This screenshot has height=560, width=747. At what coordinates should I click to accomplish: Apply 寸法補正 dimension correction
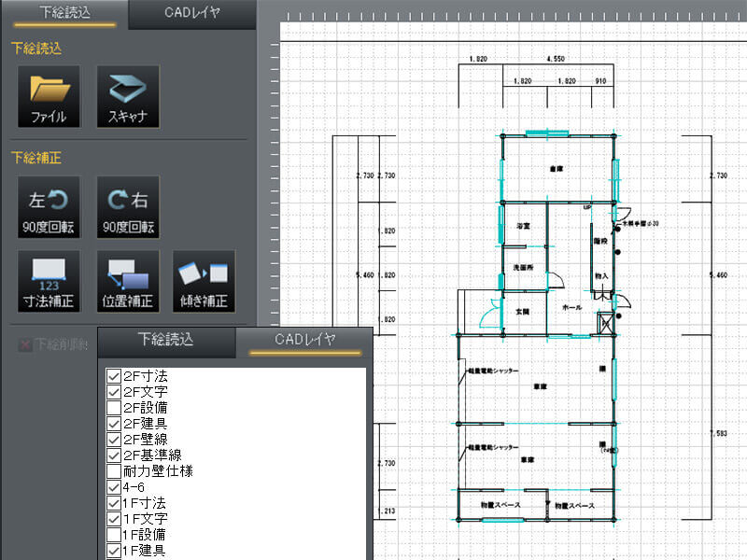click(48, 280)
